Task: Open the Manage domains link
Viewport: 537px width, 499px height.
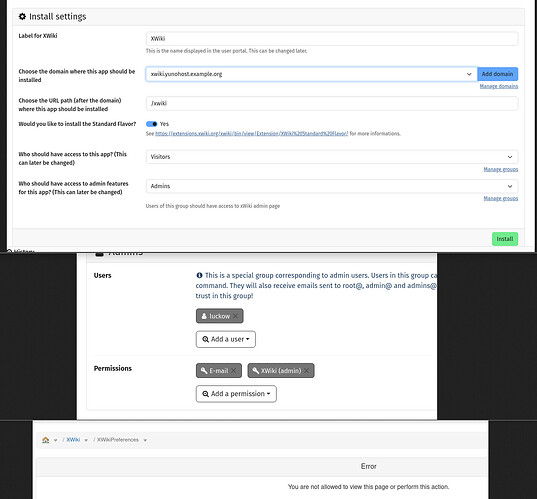Action: (499, 86)
